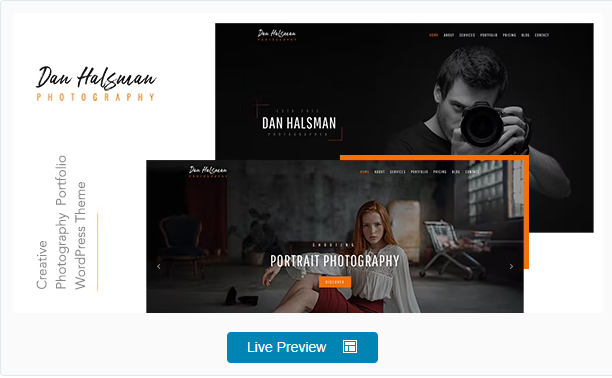The width and height of the screenshot is (612, 378).
Task: Open Contact in the top dark mockup menu
Action: pyautogui.click(x=542, y=35)
